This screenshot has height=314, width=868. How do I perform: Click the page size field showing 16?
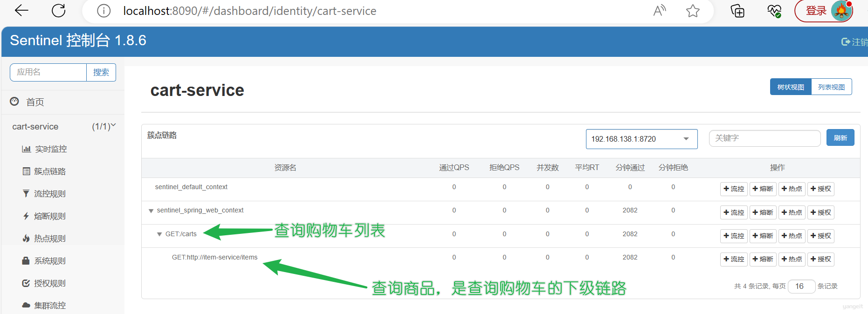pos(801,287)
